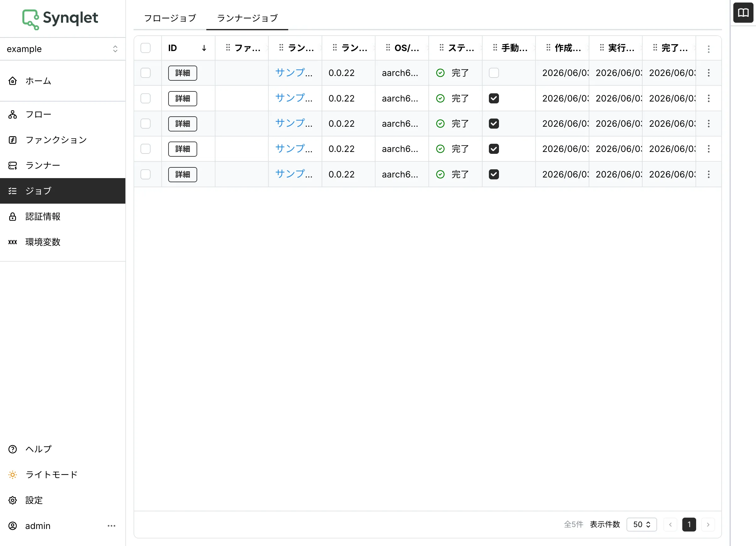This screenshot has height=546, width=756.
Task: Grab the ステ... column drag handle
Action: tap(441, 48)
